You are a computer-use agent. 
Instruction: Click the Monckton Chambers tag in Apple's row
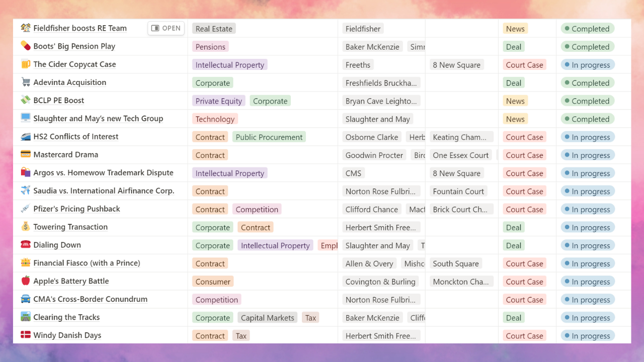461,282
